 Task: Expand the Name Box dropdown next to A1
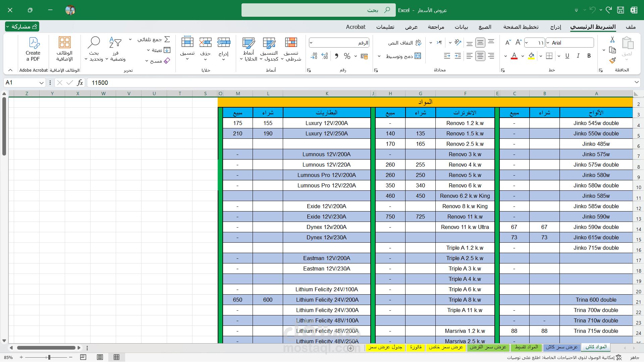[x=41, y=83]
